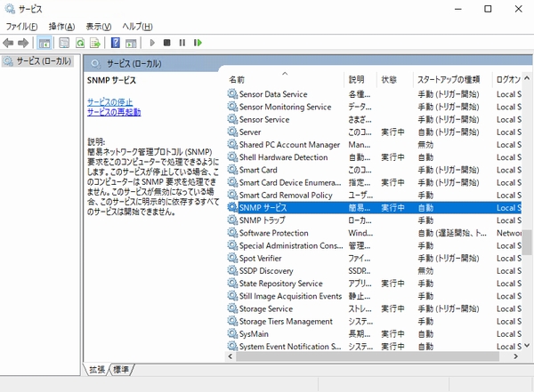Screen dimensions: 534x392
Task: Click the vertical scrollbar thumb
Action: (x=527, y=242)
